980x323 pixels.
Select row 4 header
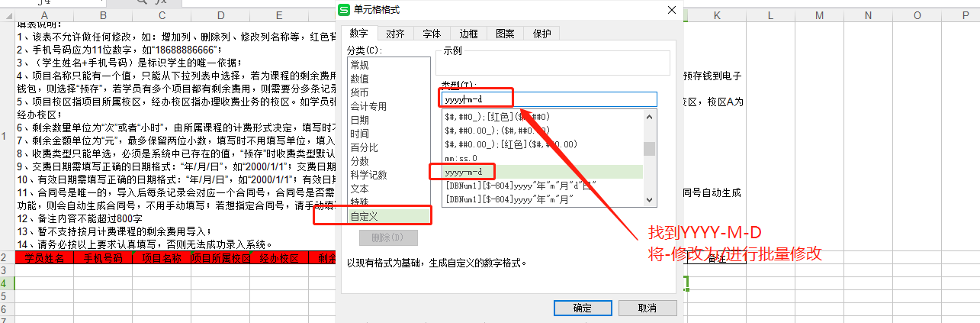[x=7, y=283]
